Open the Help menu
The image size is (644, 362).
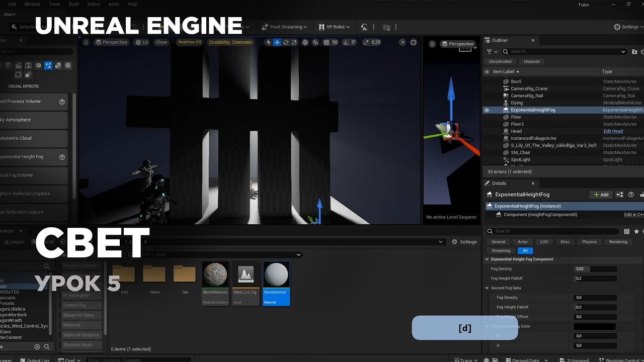(x=133, y=4)
